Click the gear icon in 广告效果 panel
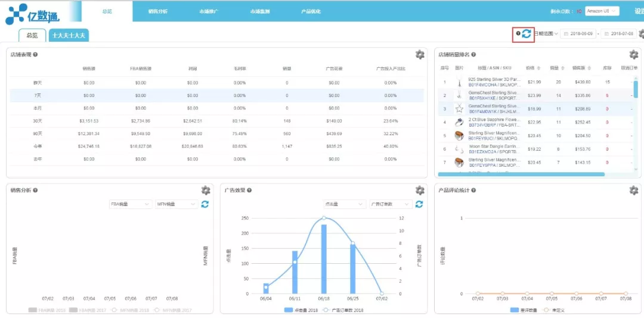The image size is (644, 318). pyautogui.click(x=419, y=191)
